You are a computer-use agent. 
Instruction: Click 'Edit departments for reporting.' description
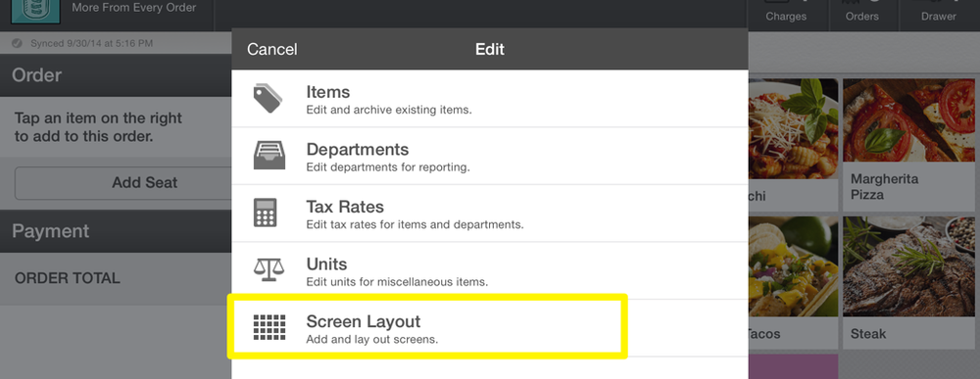pos(387,167)
